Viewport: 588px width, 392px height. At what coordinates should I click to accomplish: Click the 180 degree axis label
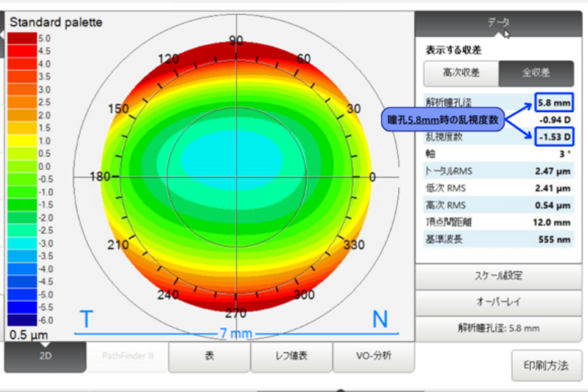100,177
